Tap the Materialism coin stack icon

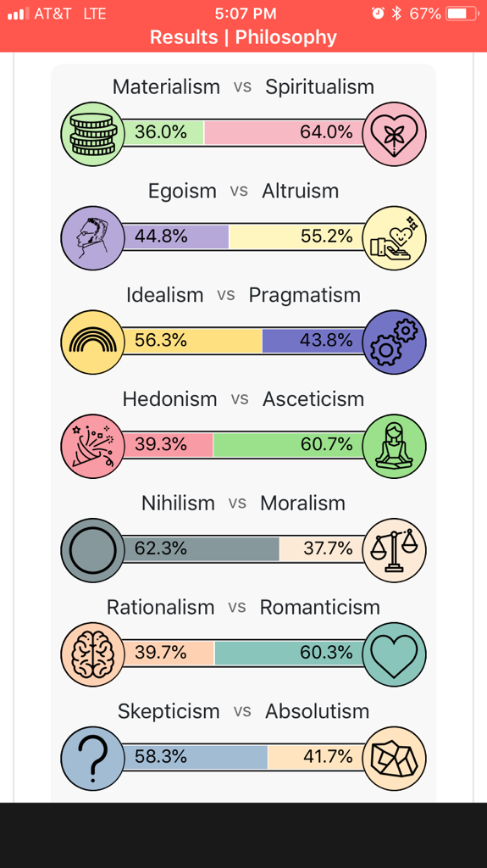[93, 133]
